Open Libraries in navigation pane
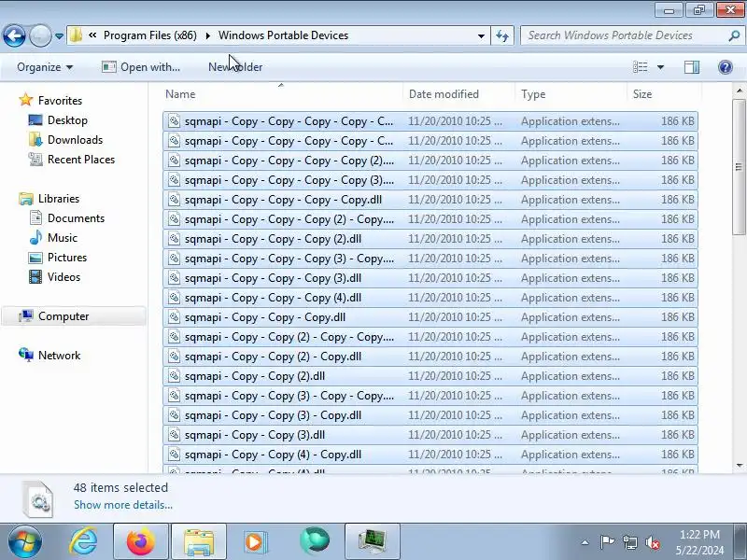747x560 pixels. (59, 199)
